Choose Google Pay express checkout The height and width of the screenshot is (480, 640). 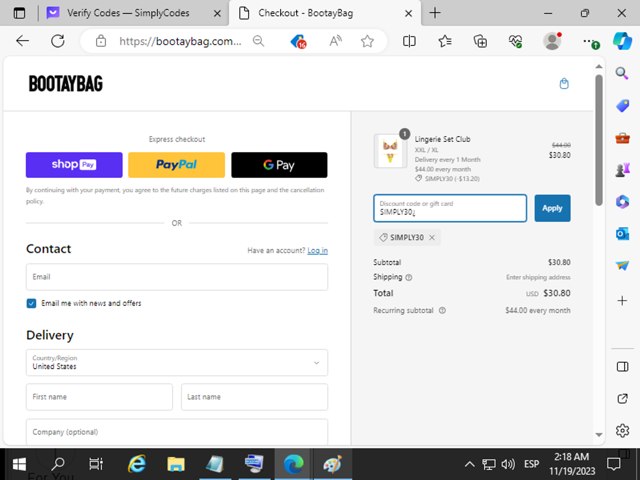[x=279, y=165]
